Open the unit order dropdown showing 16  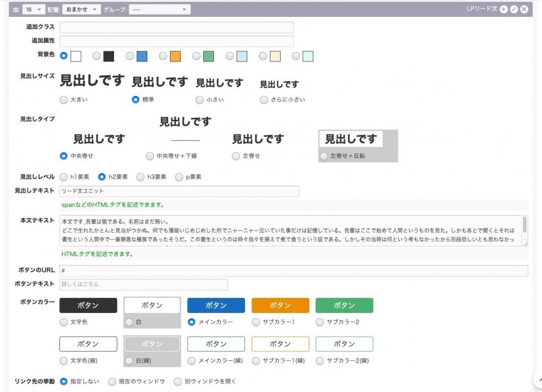[x=34, y=10]
